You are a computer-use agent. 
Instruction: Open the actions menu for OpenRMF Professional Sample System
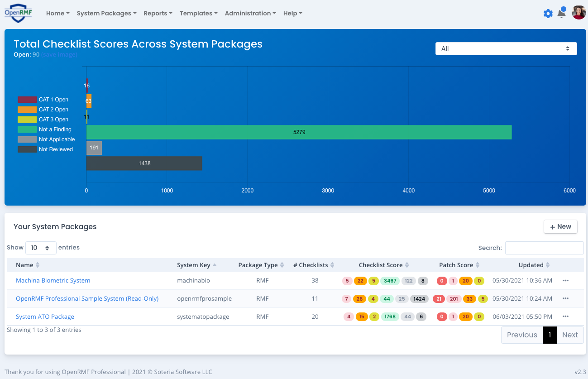pos(565,298)
